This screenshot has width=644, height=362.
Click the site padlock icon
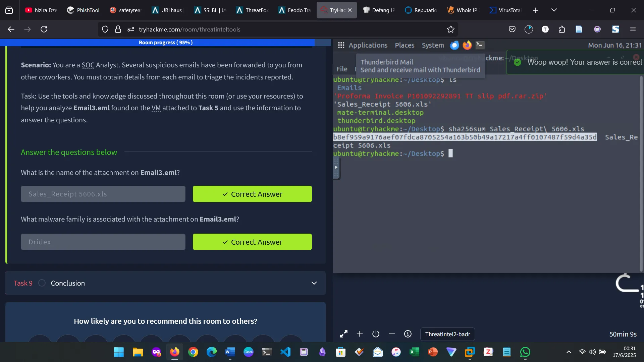coord(118,29)
